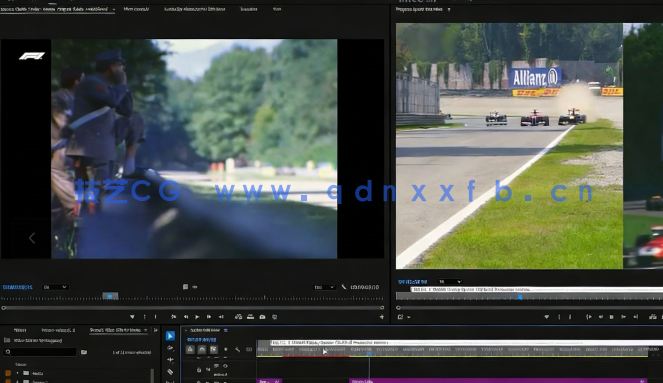Screen dimensions: 663x383
Task: Open timeline wrench settings icon
Action: pos(238,350)
